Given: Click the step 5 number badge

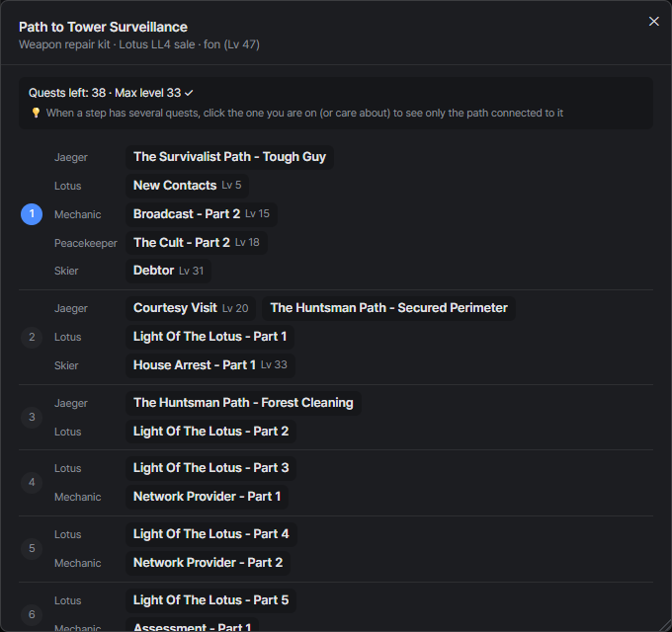Looking at the screenshot, I should tap(32, 548).
